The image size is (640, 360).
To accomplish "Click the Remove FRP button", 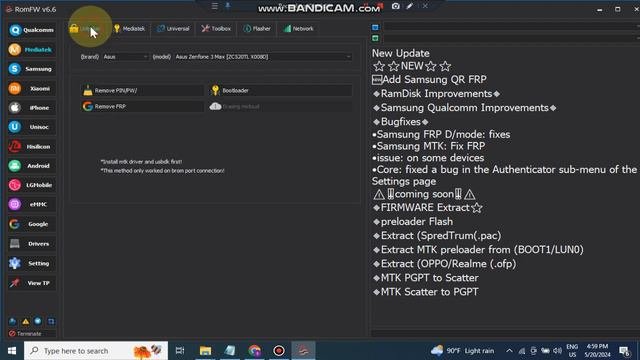I will click(x=142, y=106).
